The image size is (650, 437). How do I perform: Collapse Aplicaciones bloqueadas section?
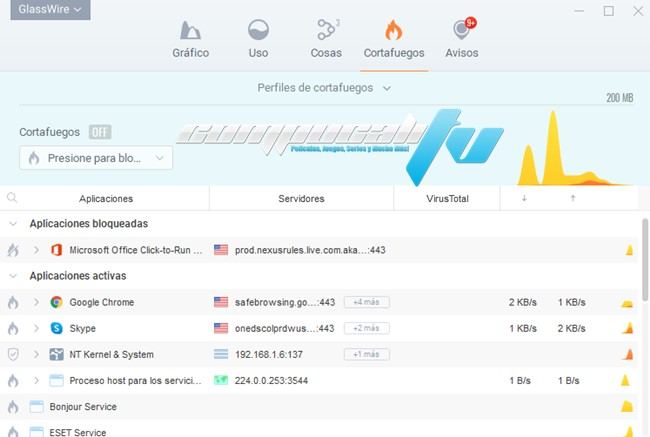pos(13,224)
